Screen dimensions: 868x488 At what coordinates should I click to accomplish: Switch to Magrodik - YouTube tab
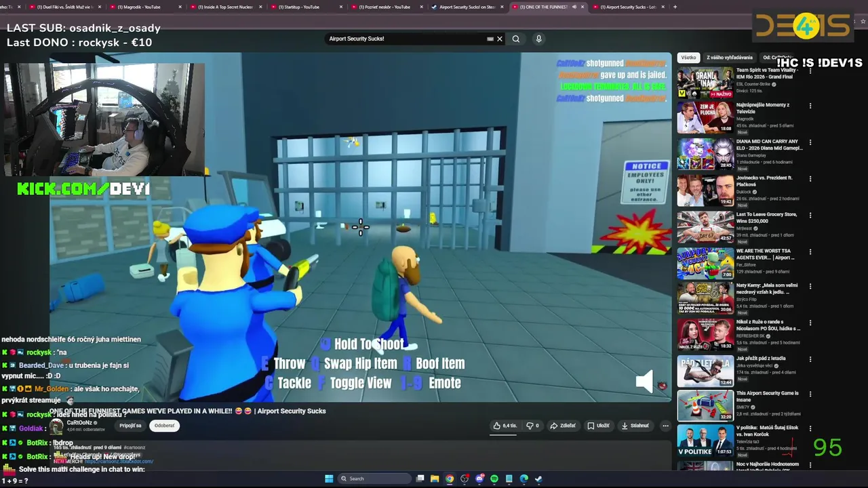(x=146, y=7)
